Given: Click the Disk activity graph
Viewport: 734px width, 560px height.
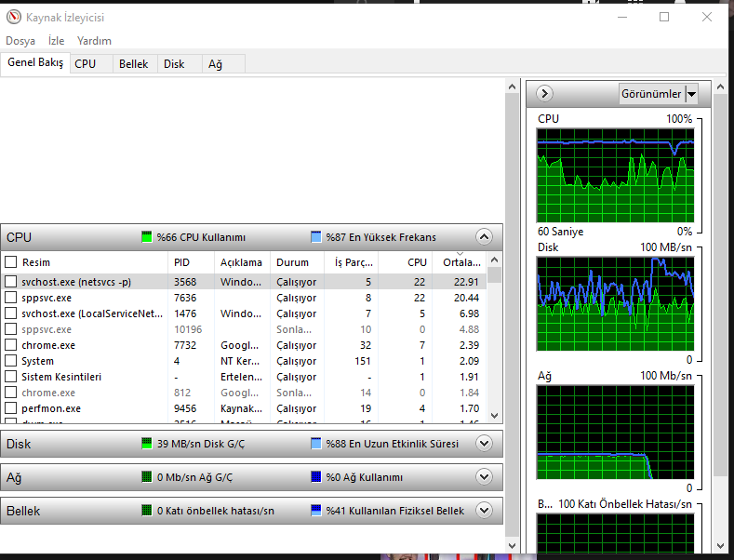Looking at the screenshot, I should tap(615, 304).
